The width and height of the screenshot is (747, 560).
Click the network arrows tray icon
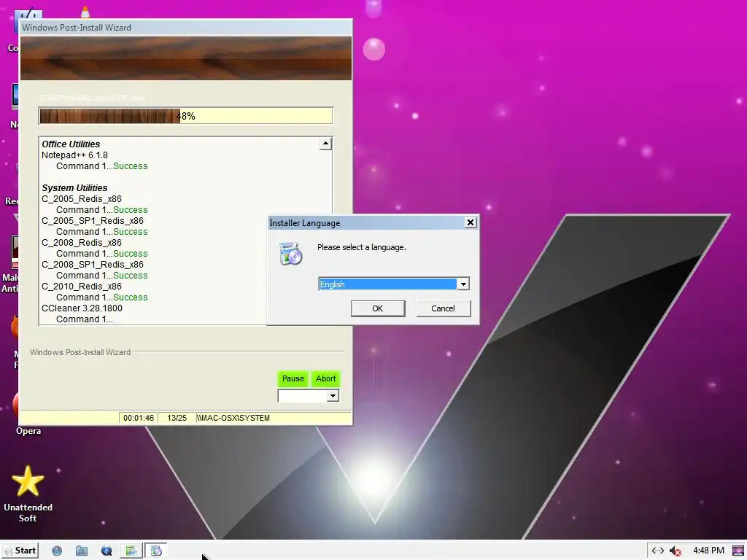(x=658, y=551)
